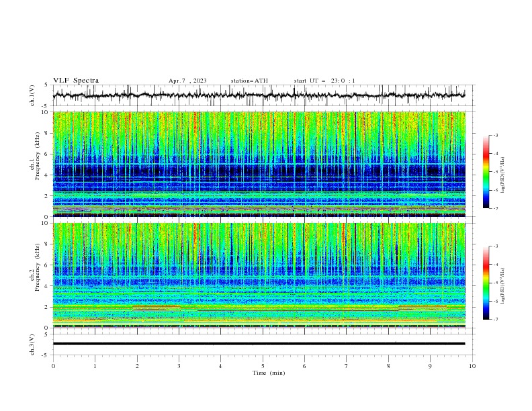
Task: Click the "10" kHz tick on ch.2 frequency axis
Action: click(x=46, y=223)
